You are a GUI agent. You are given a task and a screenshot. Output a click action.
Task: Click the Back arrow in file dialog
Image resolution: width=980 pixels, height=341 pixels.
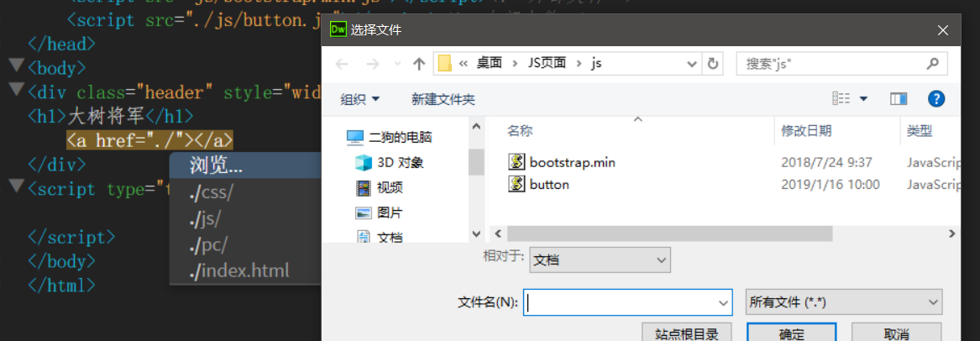point(341,64)
